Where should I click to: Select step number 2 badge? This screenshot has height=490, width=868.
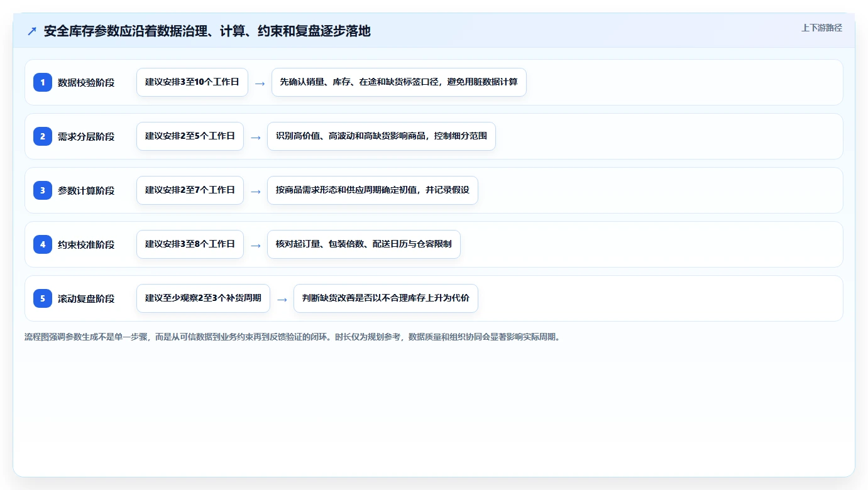point(43,136)
